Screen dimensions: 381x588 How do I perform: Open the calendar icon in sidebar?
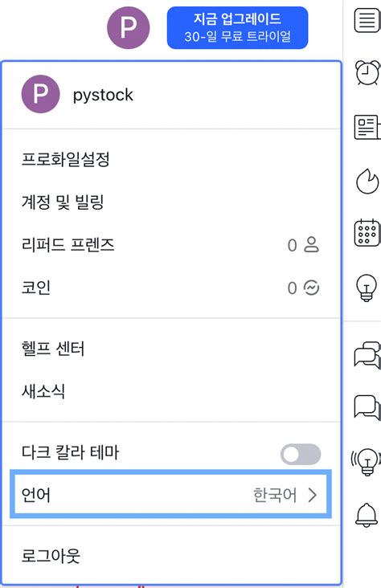pos(367,233)
